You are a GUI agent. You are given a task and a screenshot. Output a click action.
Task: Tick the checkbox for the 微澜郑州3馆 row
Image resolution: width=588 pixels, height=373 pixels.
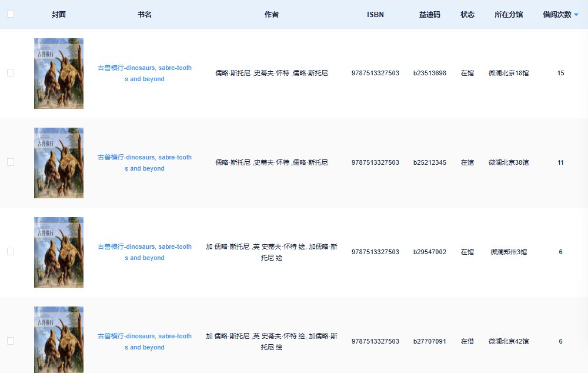(11, 251)
